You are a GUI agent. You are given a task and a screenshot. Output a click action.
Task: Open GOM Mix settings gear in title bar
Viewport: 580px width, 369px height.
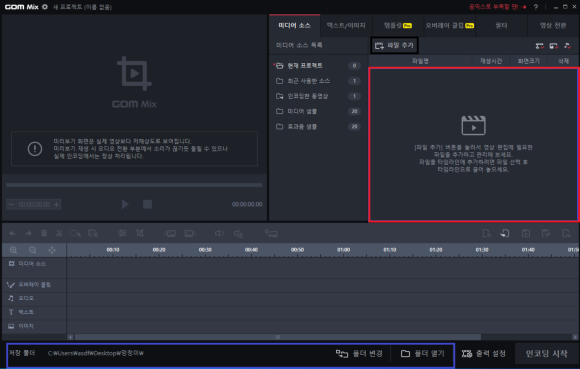(x=45, y=7)
